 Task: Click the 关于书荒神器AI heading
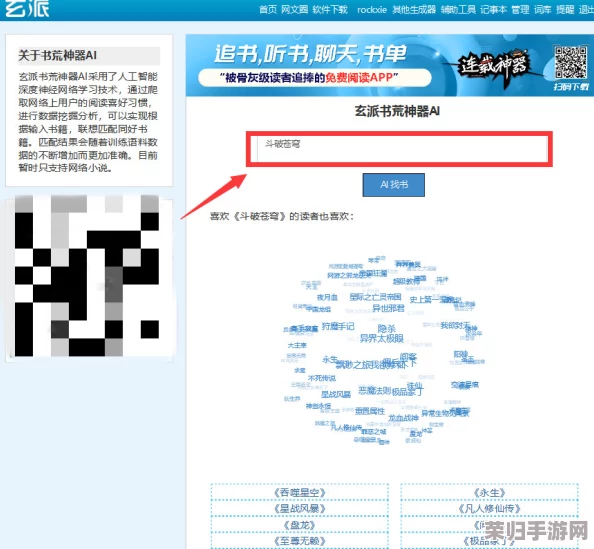pos(58,56)
